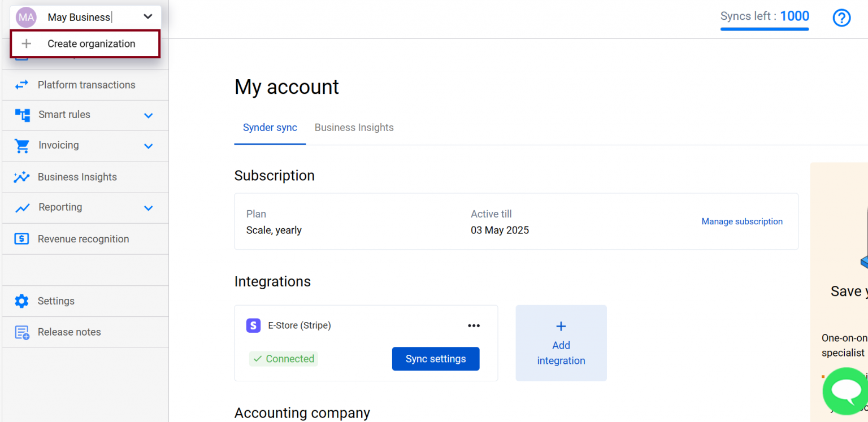Click the Smart rules icon
The height and width of the screenshot is (422, 868).
pos(23,115)
